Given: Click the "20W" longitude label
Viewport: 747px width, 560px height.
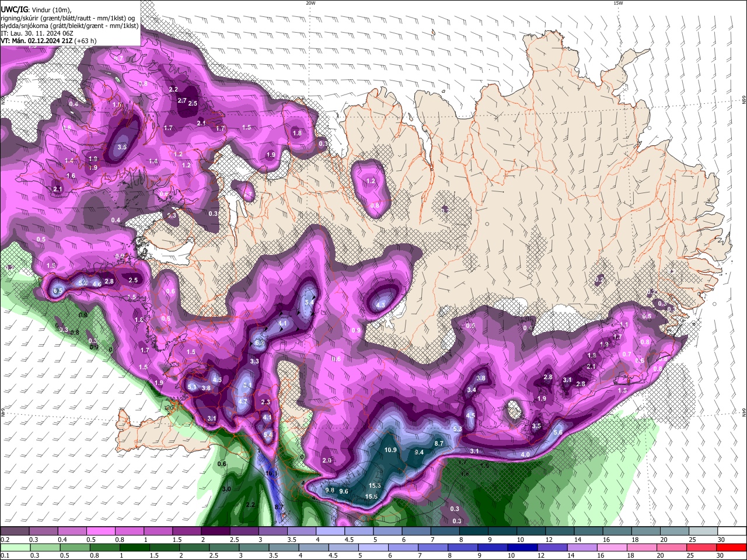Looking at the screenshot, I should point(310,3).
